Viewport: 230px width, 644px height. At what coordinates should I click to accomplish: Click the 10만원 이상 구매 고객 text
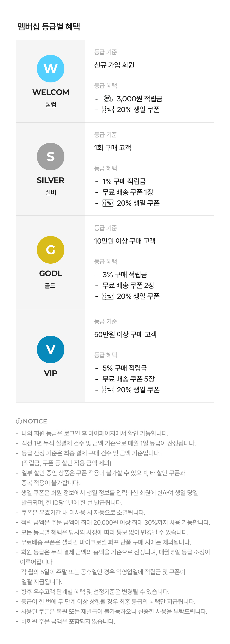pyautogui.click(x=125, y=241)
